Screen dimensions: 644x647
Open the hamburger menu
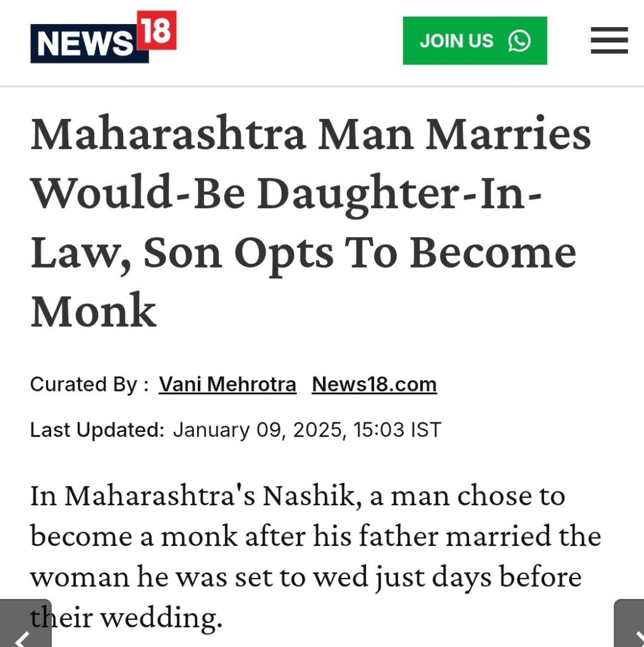pyautogui.click(x=609, y=41)
